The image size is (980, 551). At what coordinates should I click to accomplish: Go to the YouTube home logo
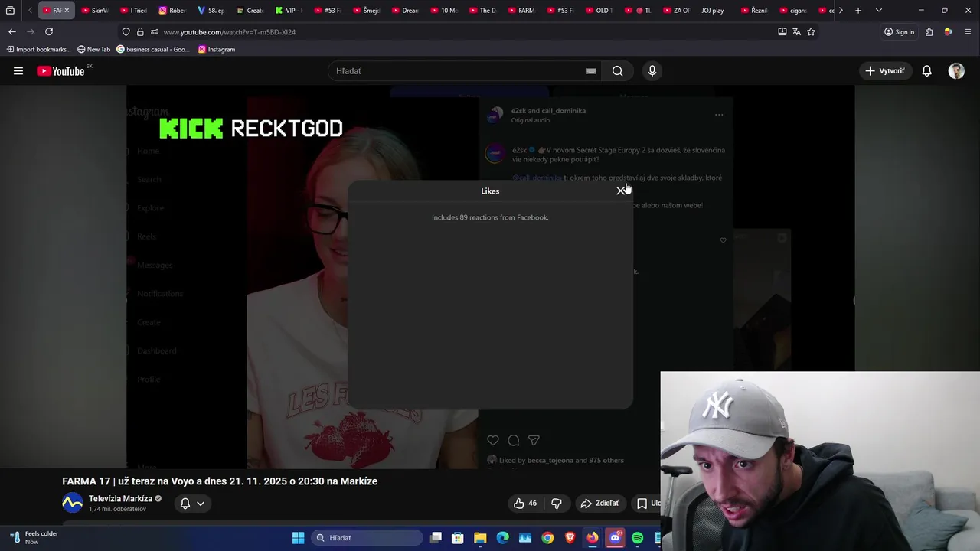(61, 71)
